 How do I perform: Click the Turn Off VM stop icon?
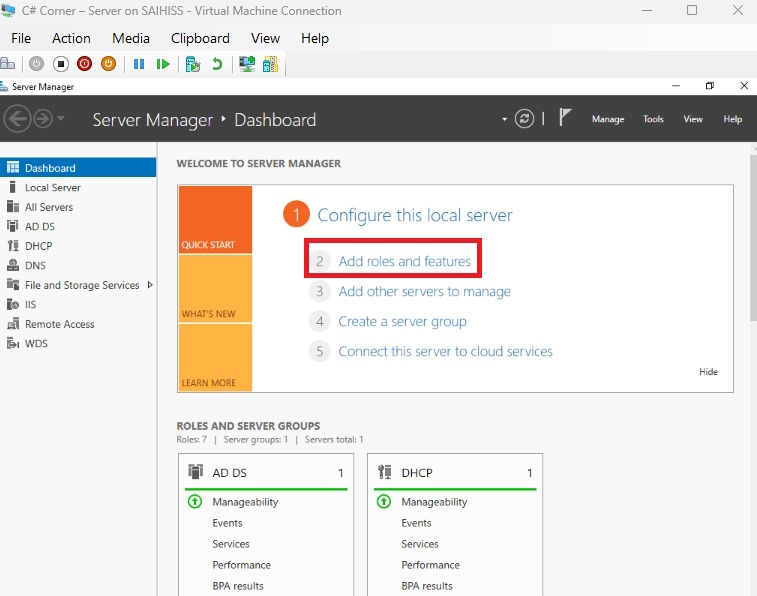click(x=61, y=64)
